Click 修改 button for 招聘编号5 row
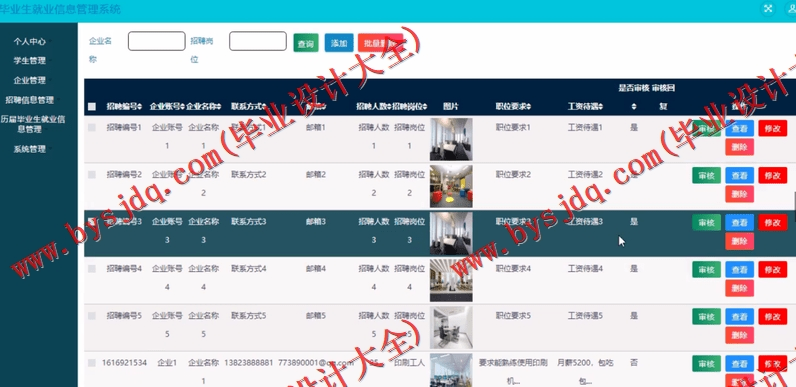 773,316
